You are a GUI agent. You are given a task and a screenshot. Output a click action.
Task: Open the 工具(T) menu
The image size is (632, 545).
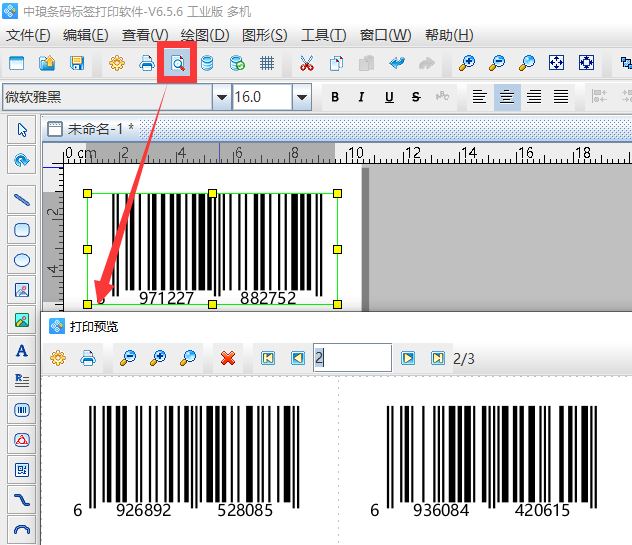pos(323,35)
